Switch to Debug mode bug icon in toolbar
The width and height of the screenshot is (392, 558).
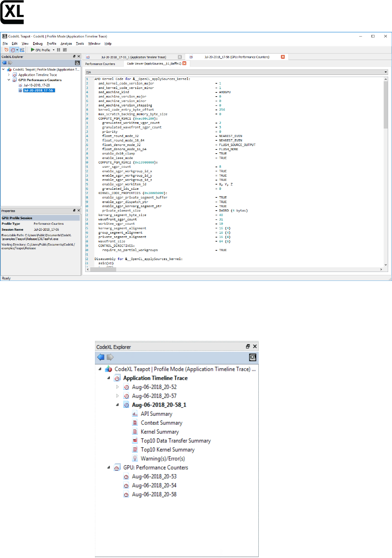tap(6, 50)
